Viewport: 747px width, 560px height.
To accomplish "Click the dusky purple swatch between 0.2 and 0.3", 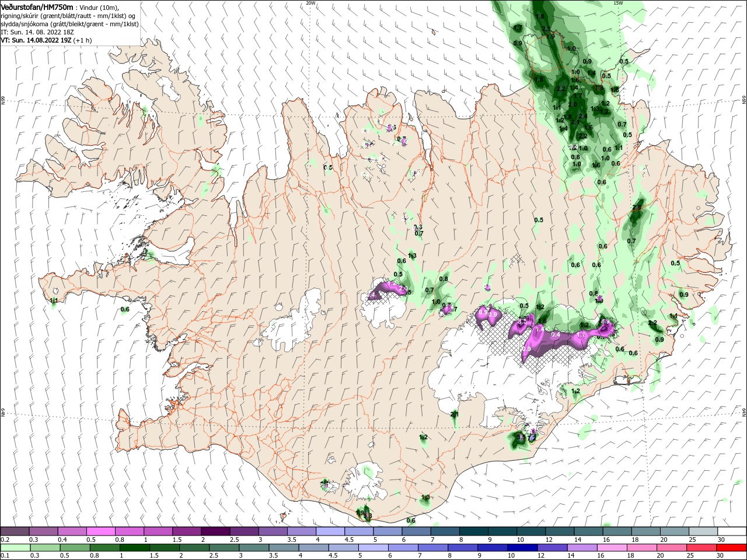I will pos(15,531).
